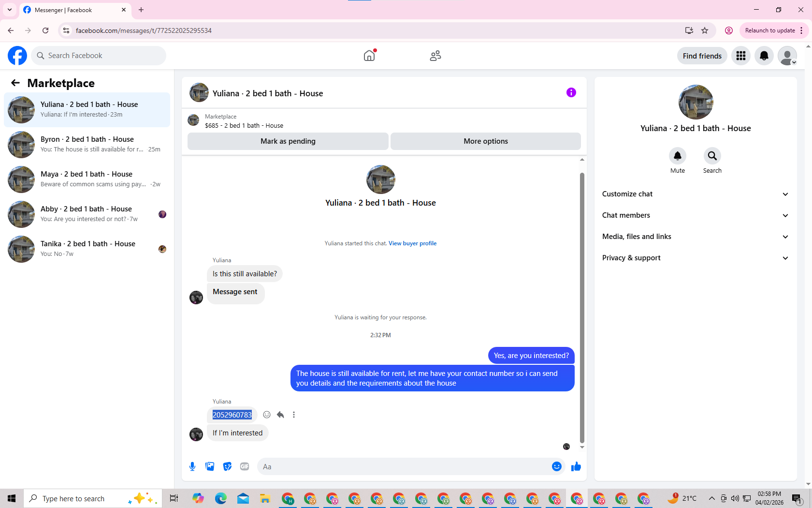Screen dimensions: 812x508
Task: Click the Search Facebook field
Action: pyautogui.click(x=99, y=56)
